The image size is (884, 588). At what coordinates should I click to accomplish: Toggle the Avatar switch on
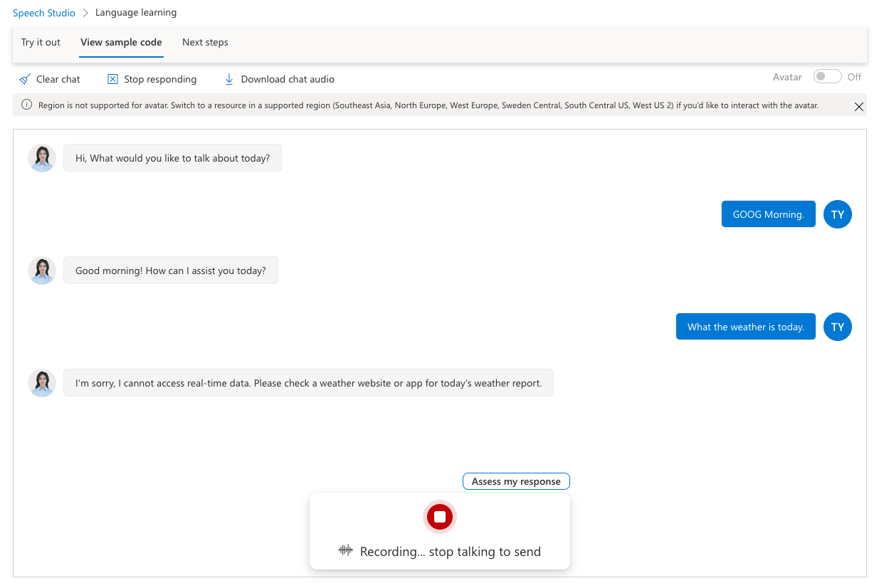827,77
